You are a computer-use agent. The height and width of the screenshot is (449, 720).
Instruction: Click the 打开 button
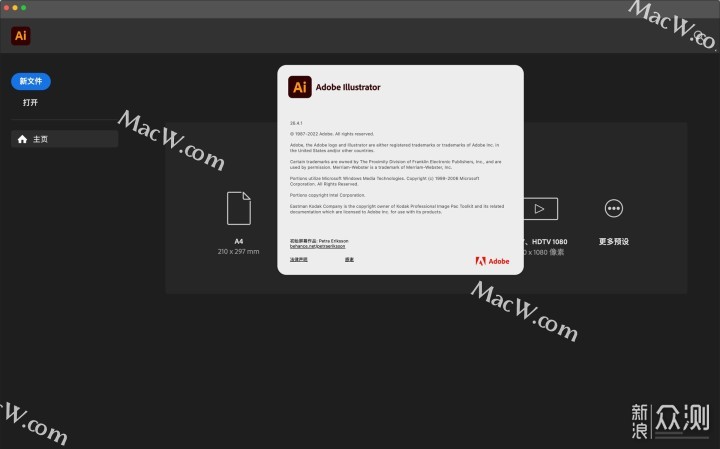tap(30, 102)
